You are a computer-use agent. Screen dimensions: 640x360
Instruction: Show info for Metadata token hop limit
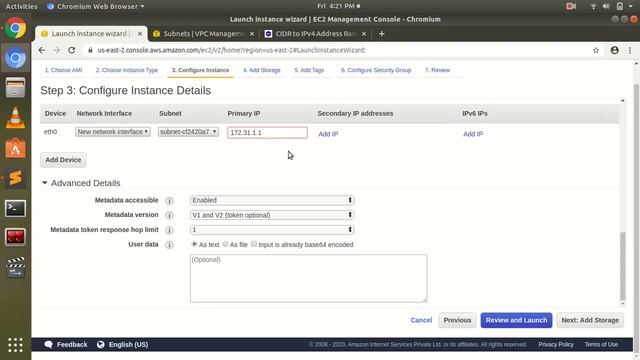[169, 230]
